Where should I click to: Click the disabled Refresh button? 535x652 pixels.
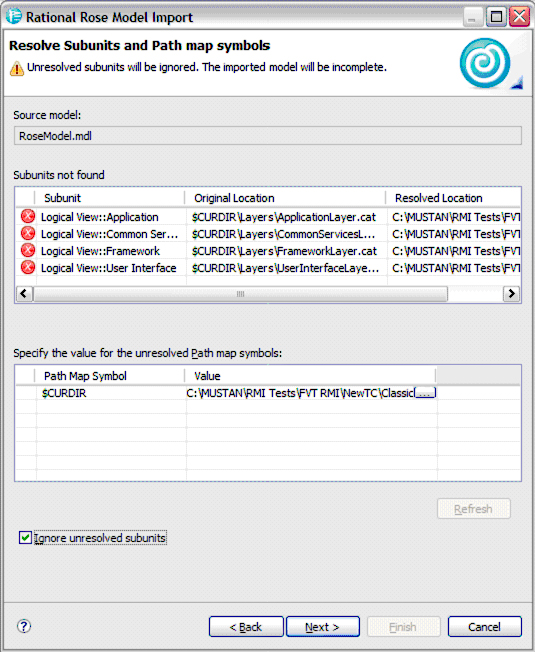[474, 509]
